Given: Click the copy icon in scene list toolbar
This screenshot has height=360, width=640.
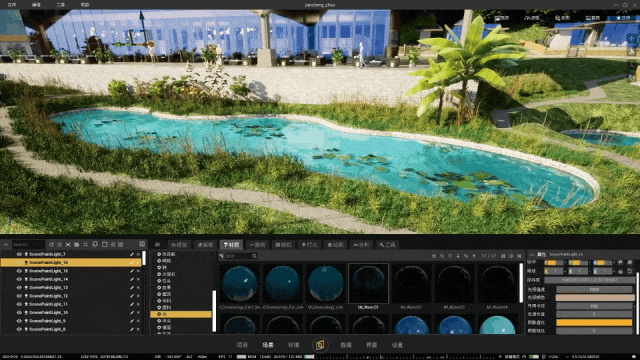Looking at the screenshot, I should click(x=77, y=244).
